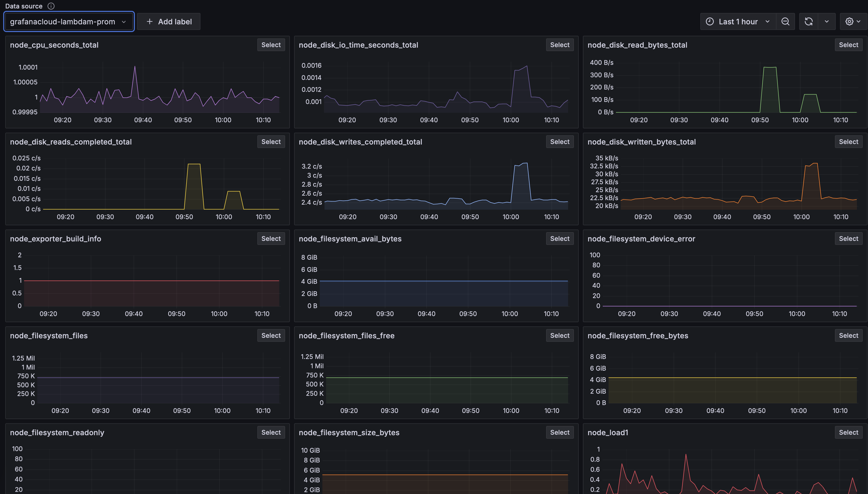The width and height of the screenshot is (868, 494).
Task: Select the node_load1 metric
Action: click(x=848, y=432)
